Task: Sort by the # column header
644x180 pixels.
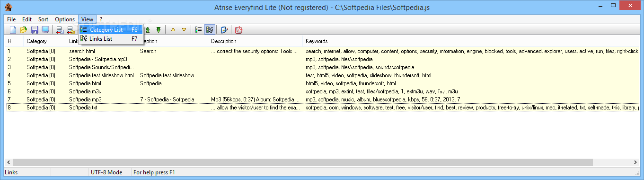Action: click(x=14, y=41)
